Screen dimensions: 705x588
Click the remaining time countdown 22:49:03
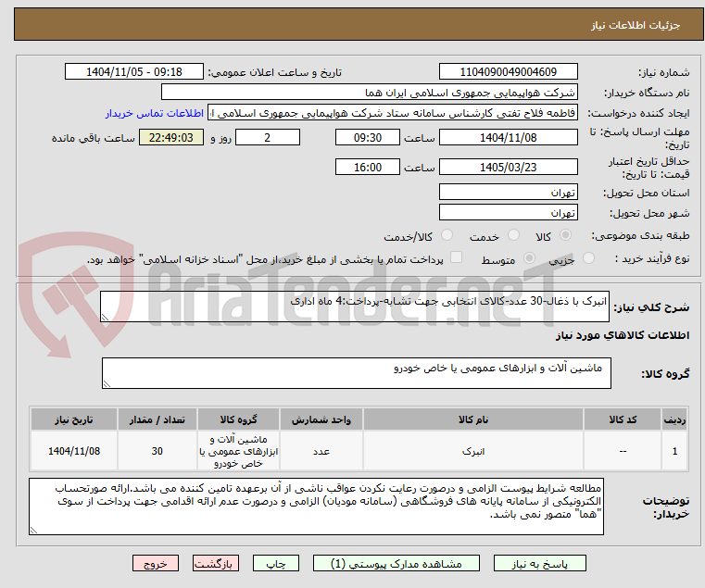(x=170, y=137)
